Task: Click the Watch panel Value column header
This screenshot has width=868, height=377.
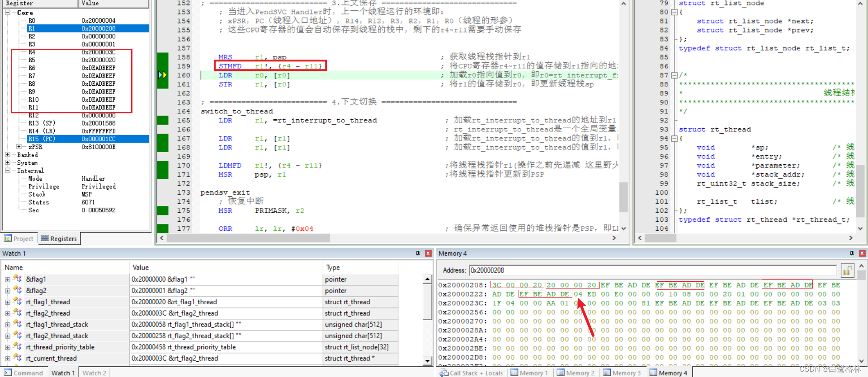Action: click(x=226, y=267)
